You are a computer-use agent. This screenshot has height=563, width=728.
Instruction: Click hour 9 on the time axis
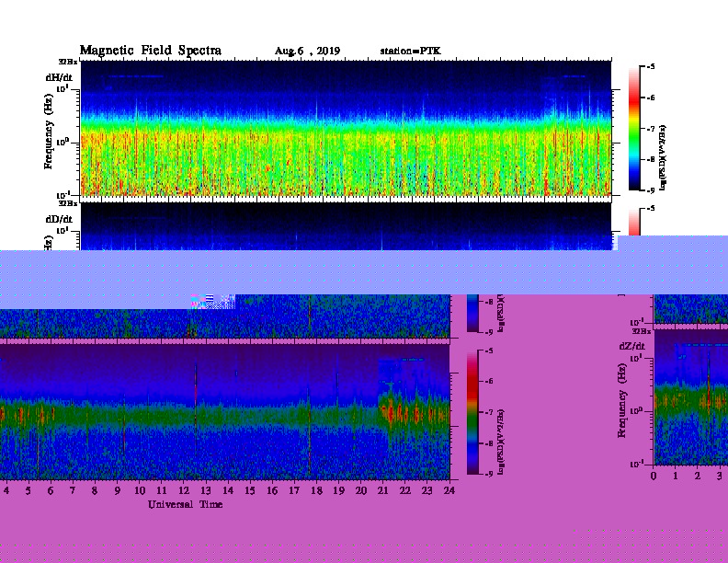coord(117,490)
